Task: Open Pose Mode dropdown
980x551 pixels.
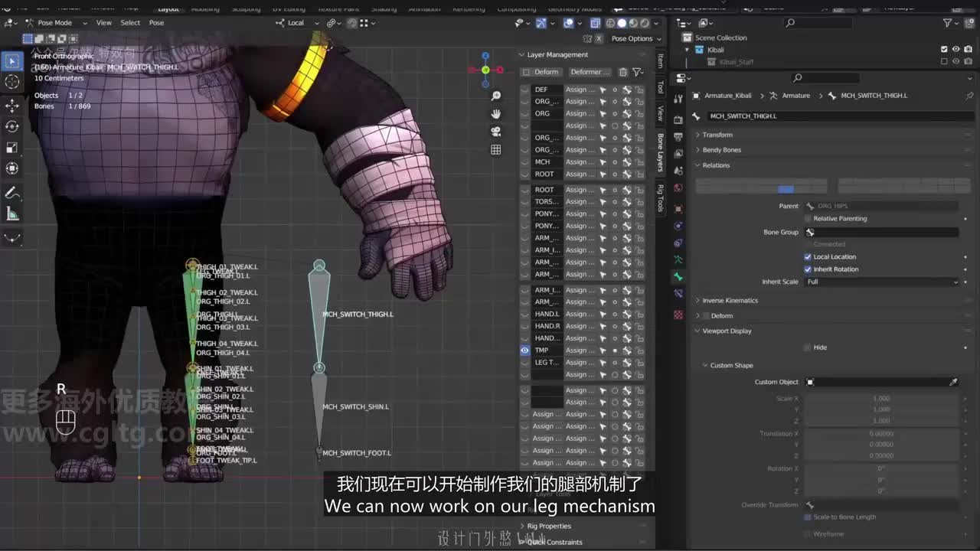Action: [57, 23]
